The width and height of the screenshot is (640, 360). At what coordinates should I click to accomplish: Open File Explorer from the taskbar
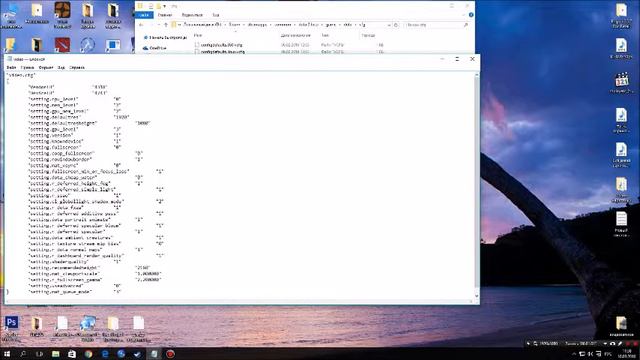(x=56, y=354)
